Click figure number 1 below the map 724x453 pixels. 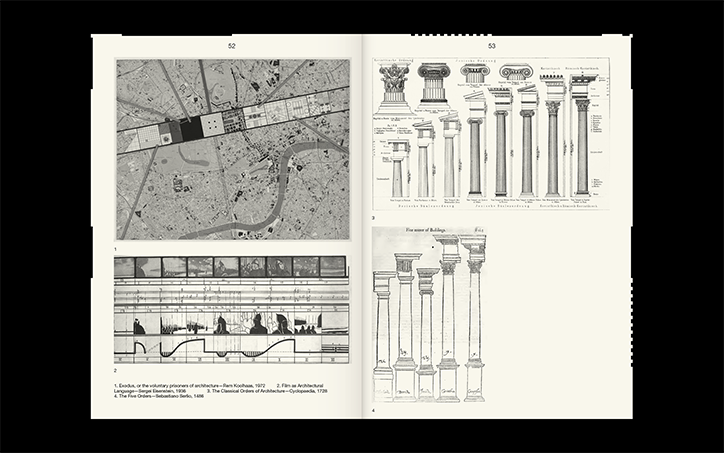(x=115, y=249)
